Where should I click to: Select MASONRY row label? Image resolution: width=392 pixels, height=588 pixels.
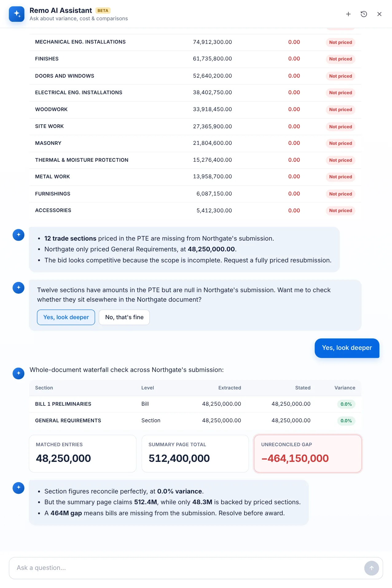tap(48, 143)
